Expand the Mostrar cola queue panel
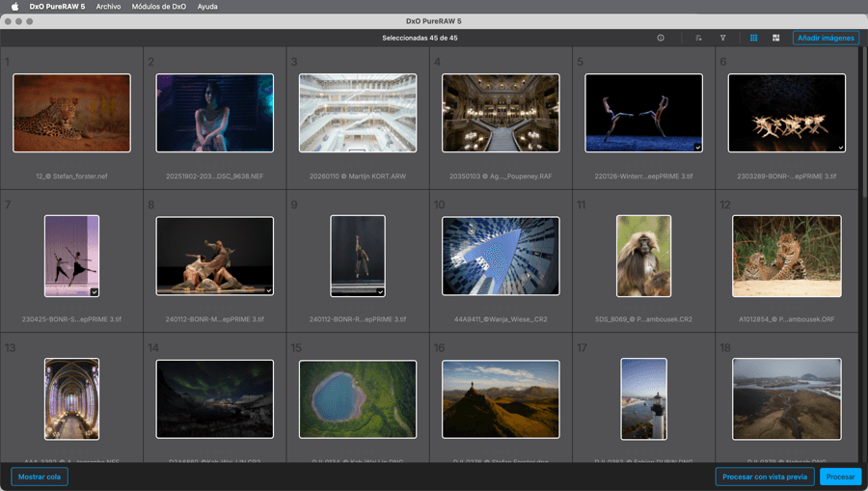This screenshot has height=491, width=868. tap(40, 477)
